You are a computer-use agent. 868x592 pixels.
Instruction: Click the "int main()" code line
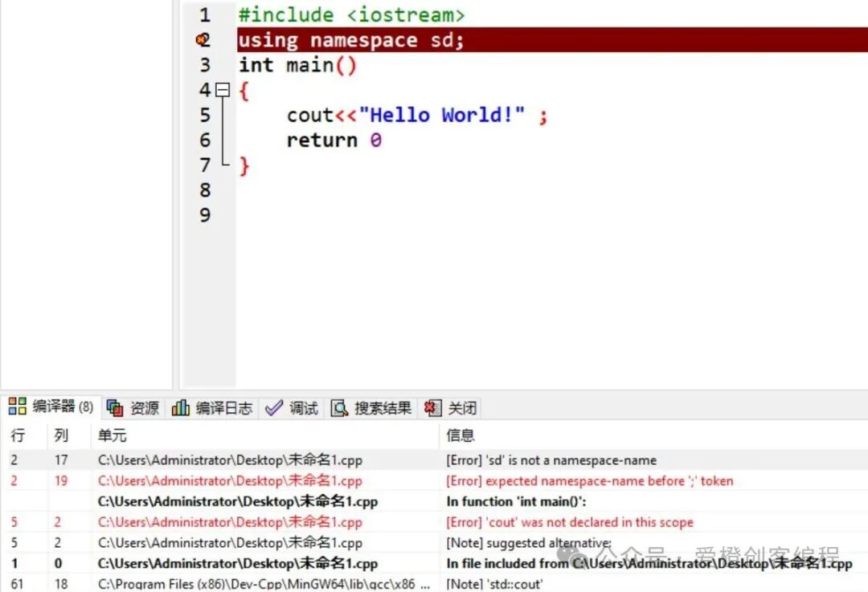[x=298, y=65]
